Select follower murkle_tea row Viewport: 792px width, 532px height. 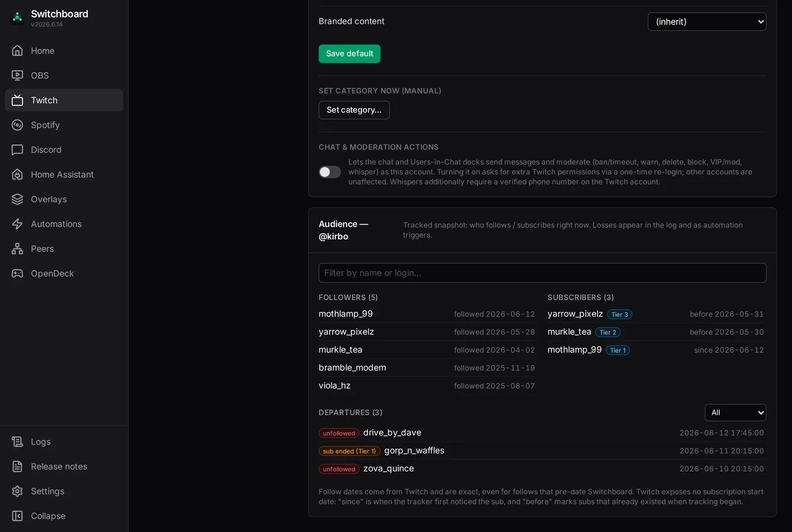click(x=427, y=349)
